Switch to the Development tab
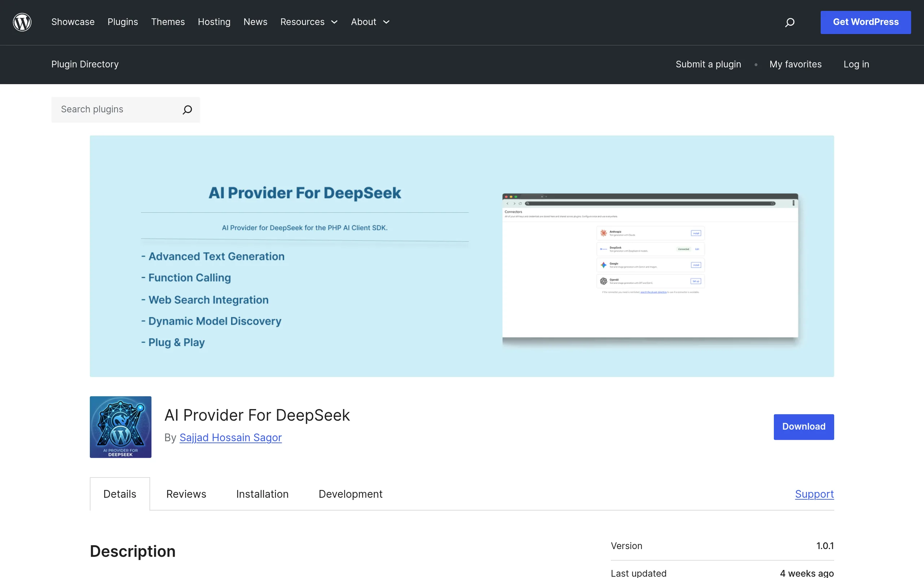 pos(350,494)
